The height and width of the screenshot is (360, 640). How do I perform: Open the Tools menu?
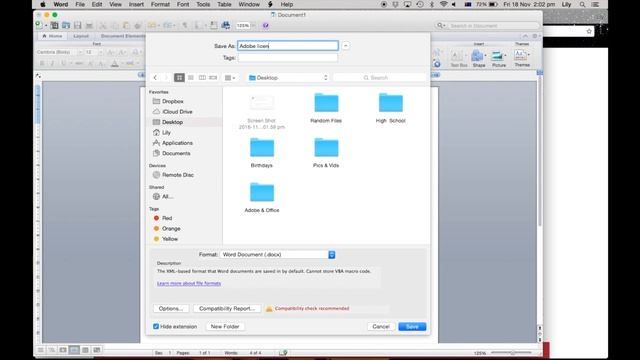pyautogui.click(x=203, y=4)
